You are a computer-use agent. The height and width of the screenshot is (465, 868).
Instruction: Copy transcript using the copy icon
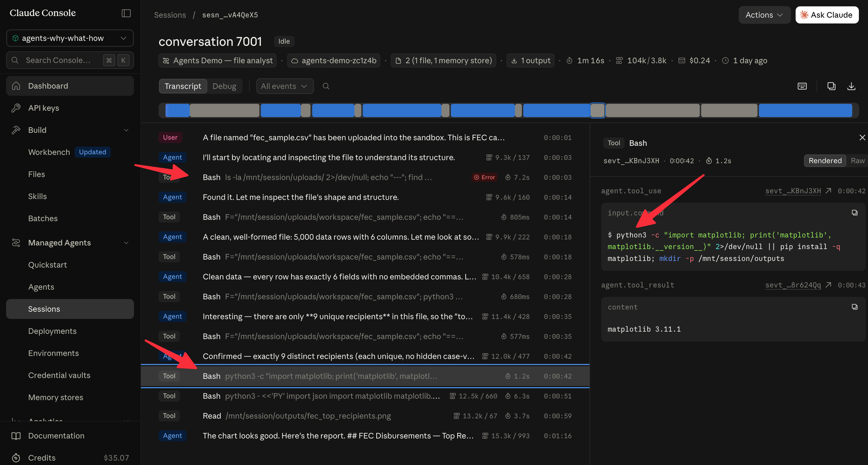click(x=831, y=86)
